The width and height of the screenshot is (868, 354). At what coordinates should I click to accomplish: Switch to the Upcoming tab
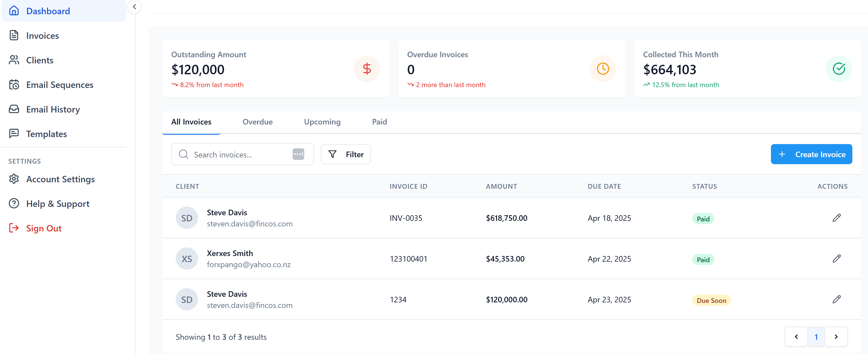click(x=322, y=122)
